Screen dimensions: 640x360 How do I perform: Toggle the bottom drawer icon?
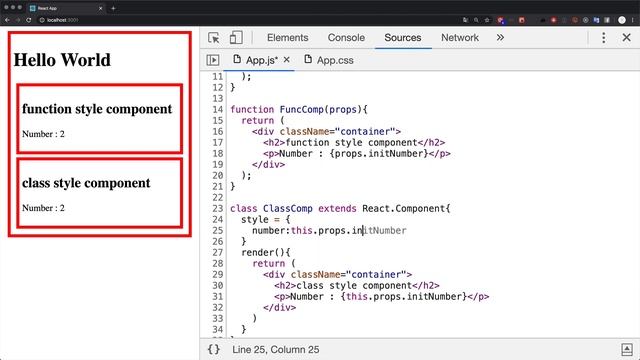[x=627, y=349]
